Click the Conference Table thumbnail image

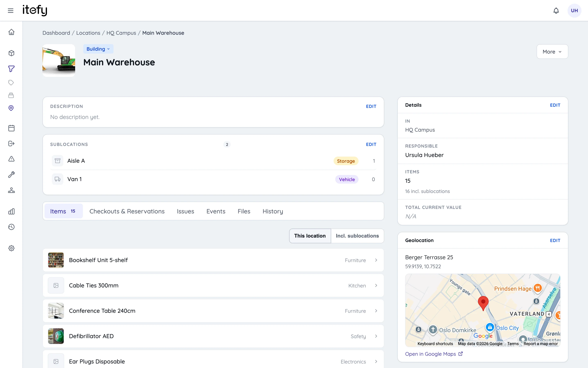[x=56, y=311]
